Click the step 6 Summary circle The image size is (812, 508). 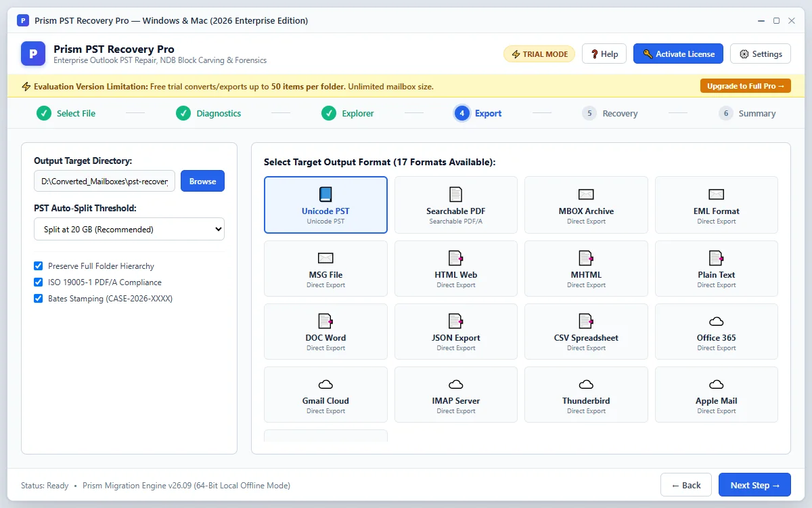[726, 113]
